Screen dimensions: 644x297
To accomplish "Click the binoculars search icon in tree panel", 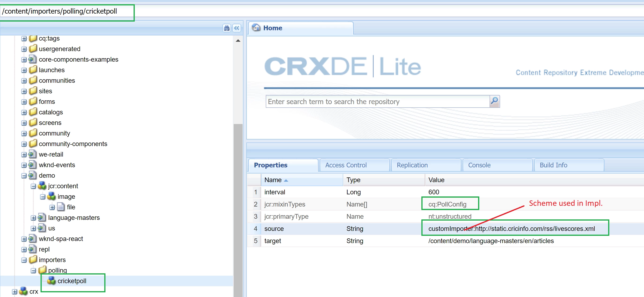I will 226,28.
